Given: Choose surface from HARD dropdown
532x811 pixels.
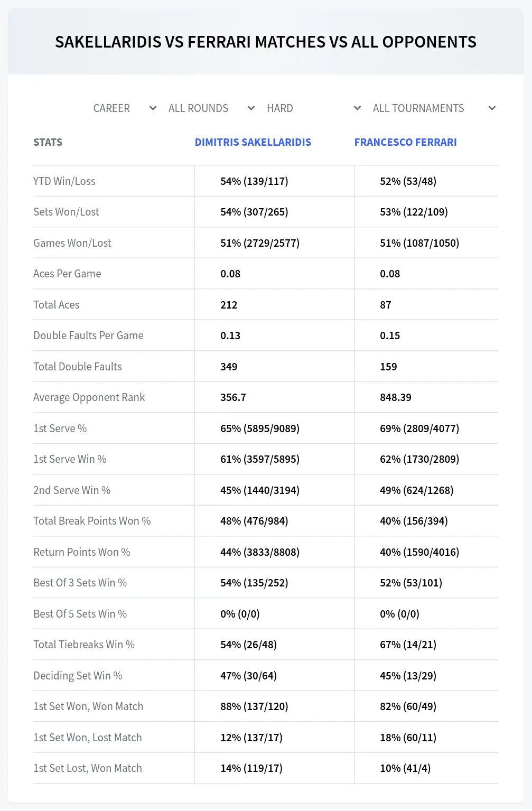Looking at the screenshot, I should click(314, 108).
